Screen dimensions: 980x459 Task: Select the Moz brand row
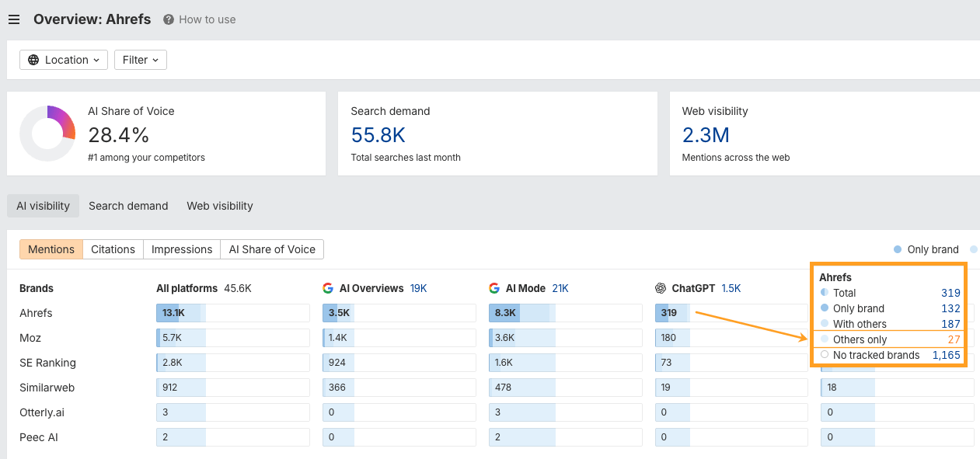(30, 338)
